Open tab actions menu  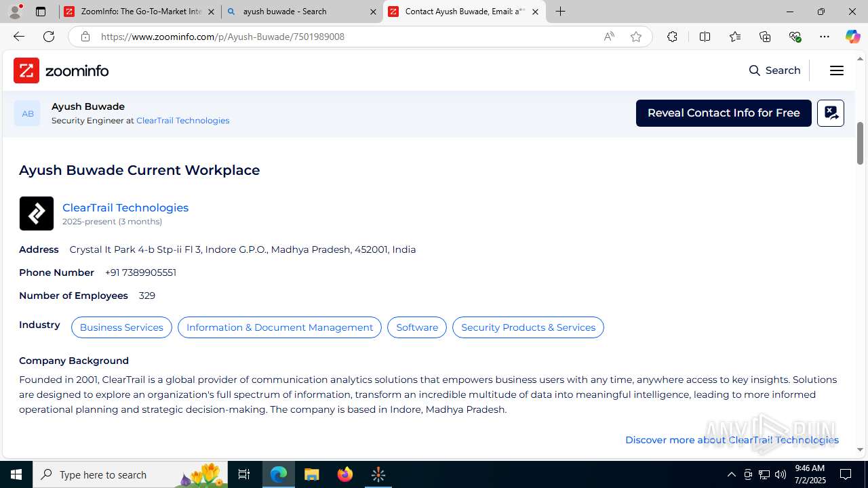(x=41, y=12)
